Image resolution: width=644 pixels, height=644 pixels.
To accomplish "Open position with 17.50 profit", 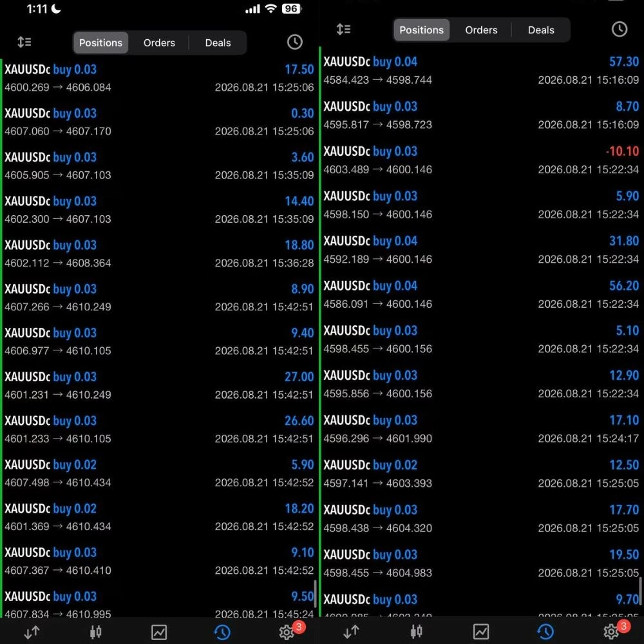I will [159, 78].
